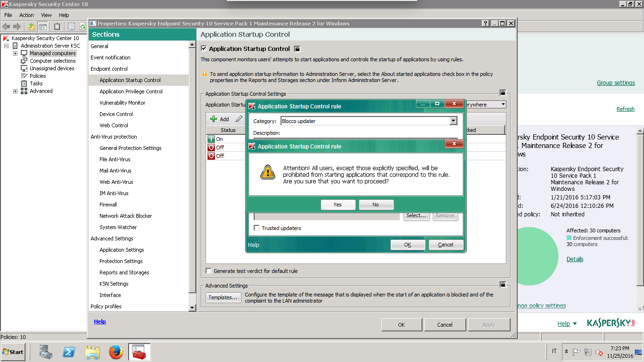Click the Details link under enforcement status
This screenshot has width=644, height=362.
[575, 259]
